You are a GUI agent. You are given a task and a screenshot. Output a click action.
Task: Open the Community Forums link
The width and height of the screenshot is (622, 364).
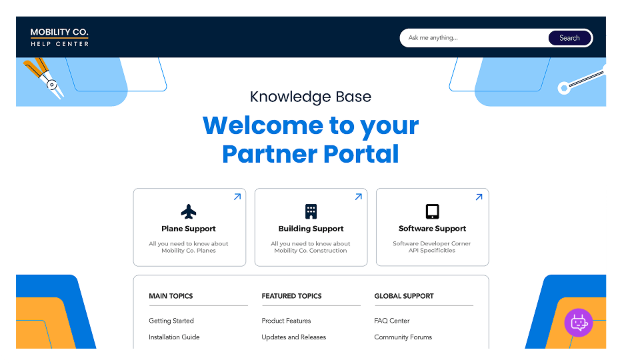403,337
